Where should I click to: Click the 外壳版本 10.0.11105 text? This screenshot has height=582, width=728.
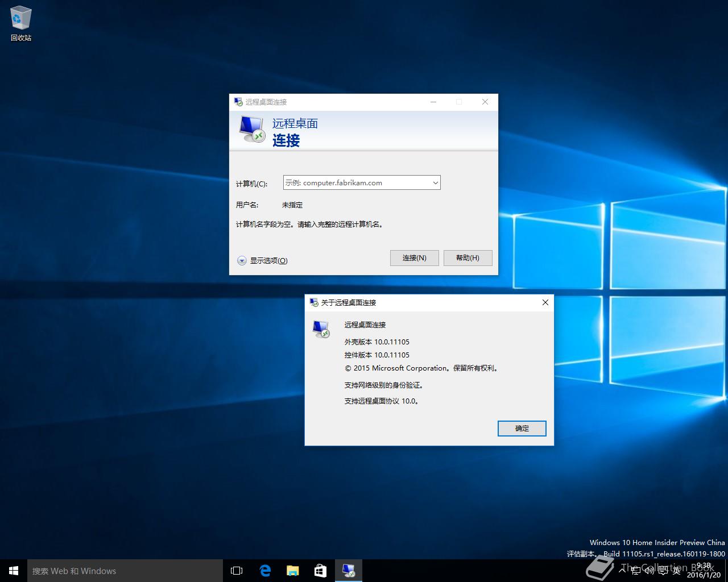pyautogui.click(x=377, y=342)
